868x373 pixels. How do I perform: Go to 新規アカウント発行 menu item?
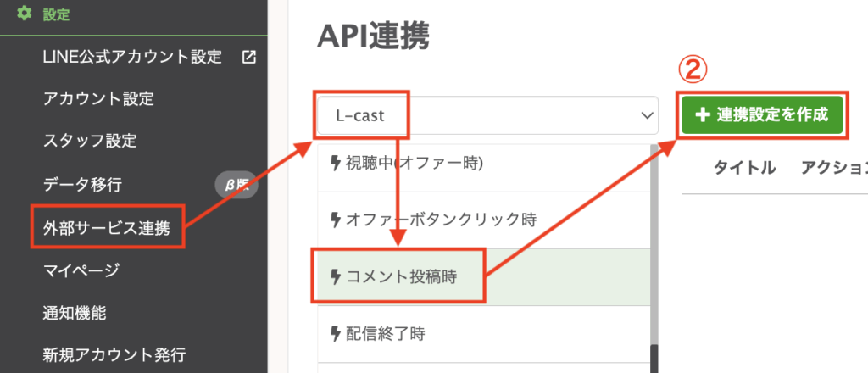click(x=114, y=354)
